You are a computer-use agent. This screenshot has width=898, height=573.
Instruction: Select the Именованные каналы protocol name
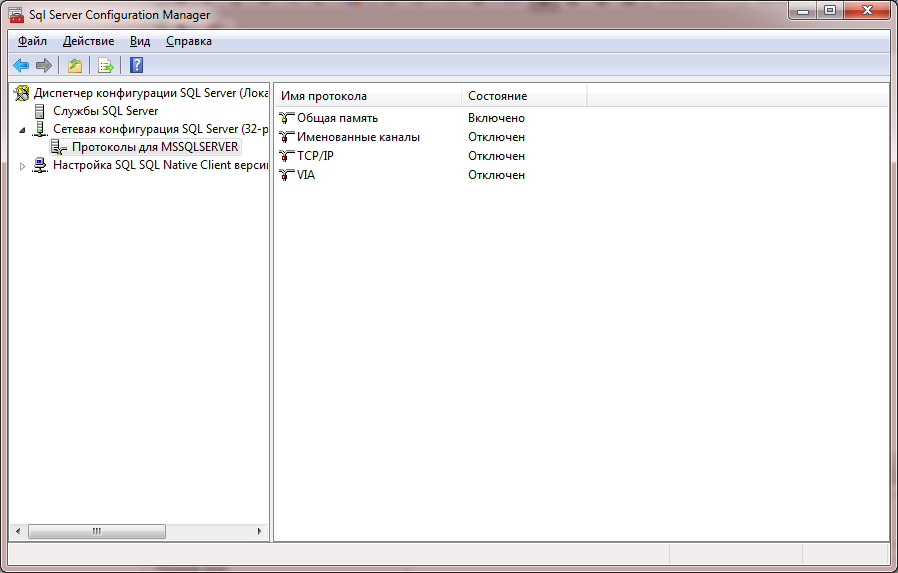[359, 137]
